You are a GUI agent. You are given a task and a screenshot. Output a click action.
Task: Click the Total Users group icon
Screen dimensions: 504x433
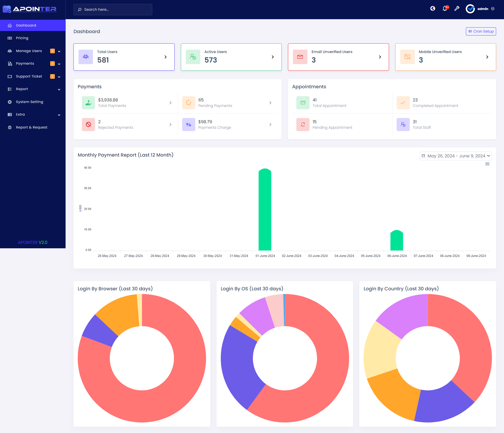86,57
